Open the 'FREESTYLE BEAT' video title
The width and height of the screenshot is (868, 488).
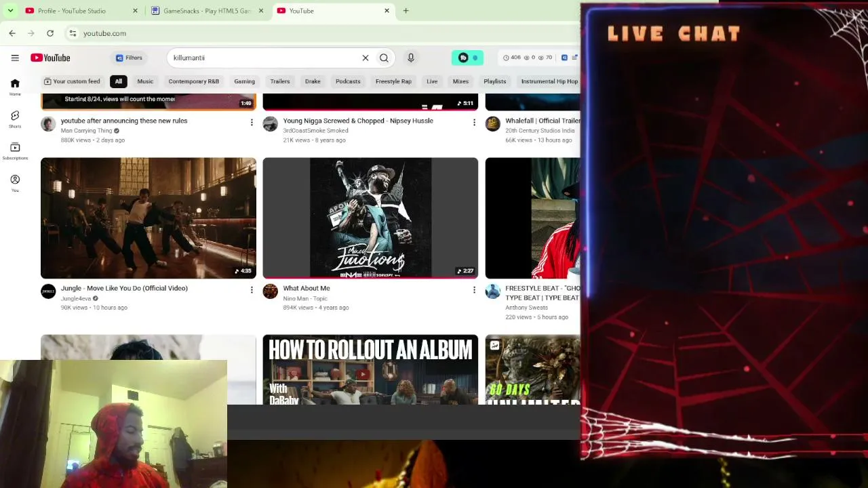[542, 293]
